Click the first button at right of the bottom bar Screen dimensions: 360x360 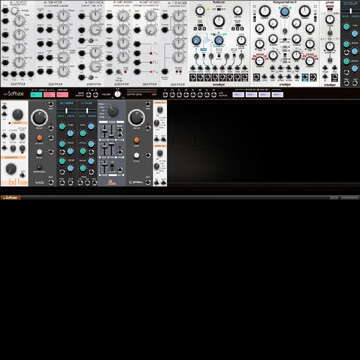pos(334,198)
